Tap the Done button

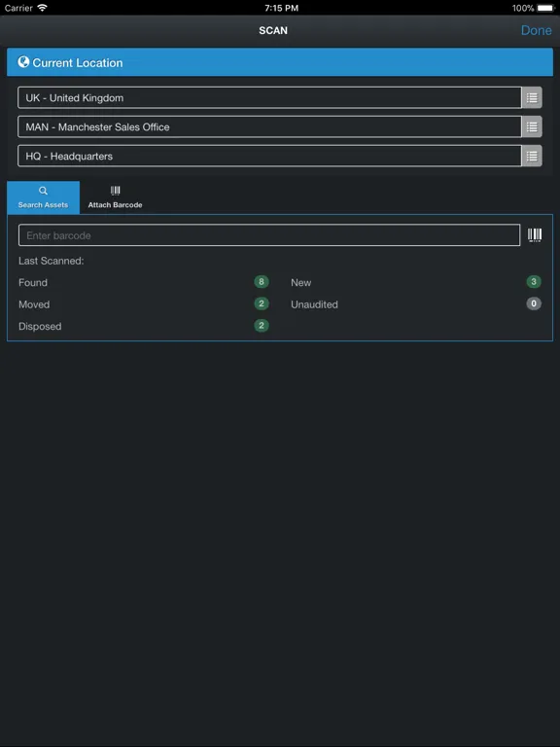(x=537, y=30)
